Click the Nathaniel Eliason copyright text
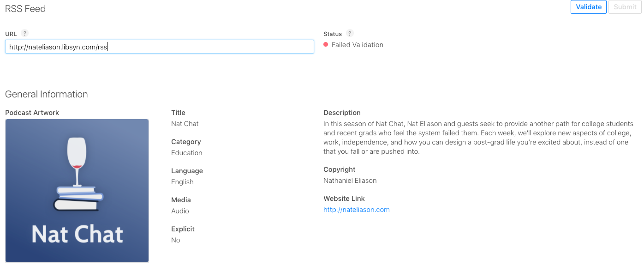Screen dimensions: 644x278 tap(350, 181)
